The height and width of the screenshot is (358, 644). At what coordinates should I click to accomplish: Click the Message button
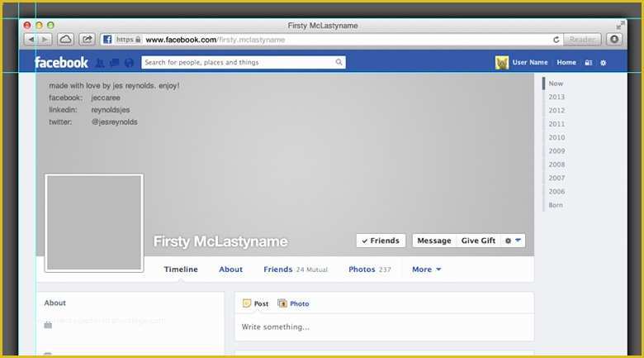pyautogui.click(x=434, y=241)
